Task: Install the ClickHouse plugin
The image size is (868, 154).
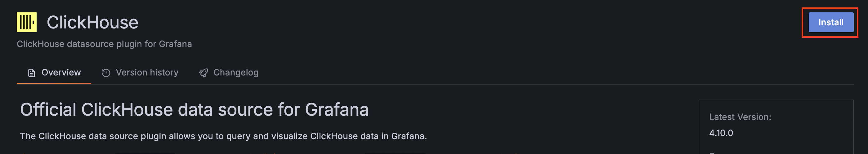Action: pyautogui.click(x=830, y=22)
